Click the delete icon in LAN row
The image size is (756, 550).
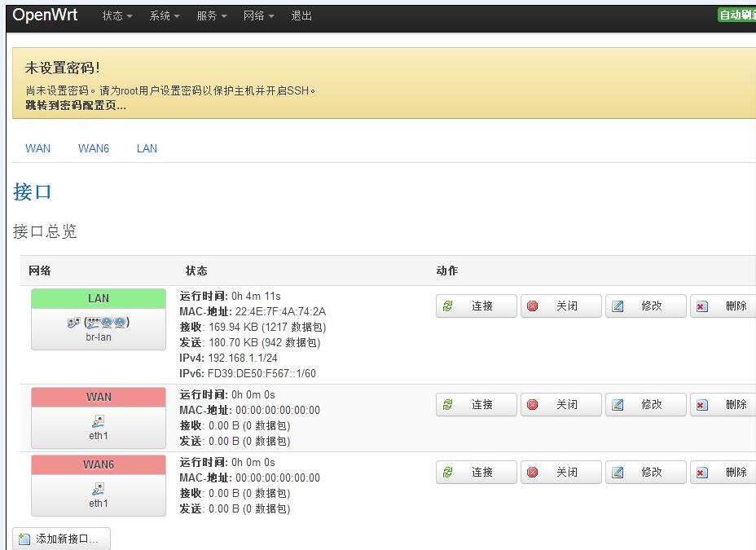point(702,306)
